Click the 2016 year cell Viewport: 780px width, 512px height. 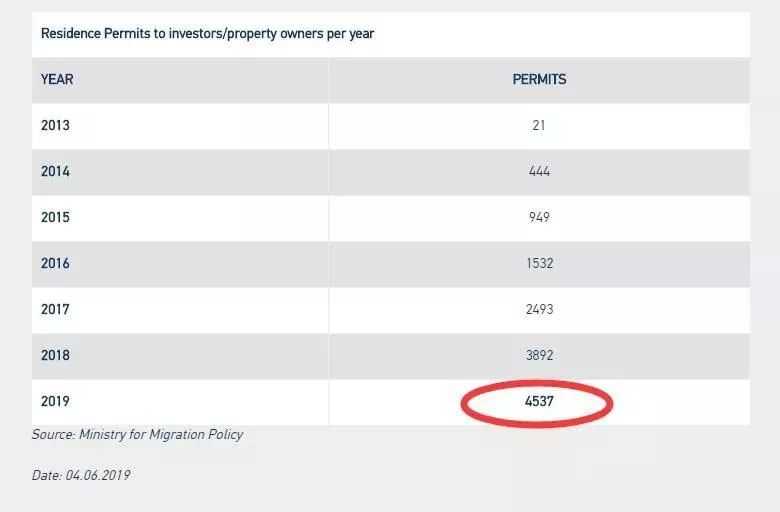pos(55,263)
